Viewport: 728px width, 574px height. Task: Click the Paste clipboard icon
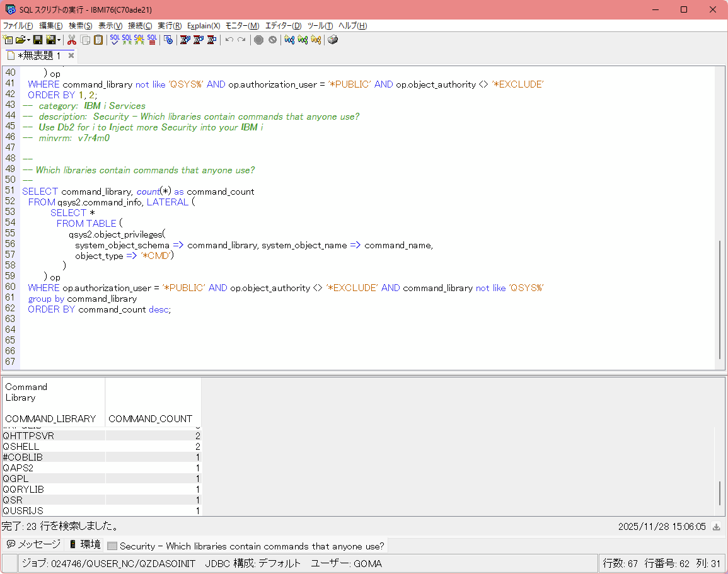[x=98, y=40]
